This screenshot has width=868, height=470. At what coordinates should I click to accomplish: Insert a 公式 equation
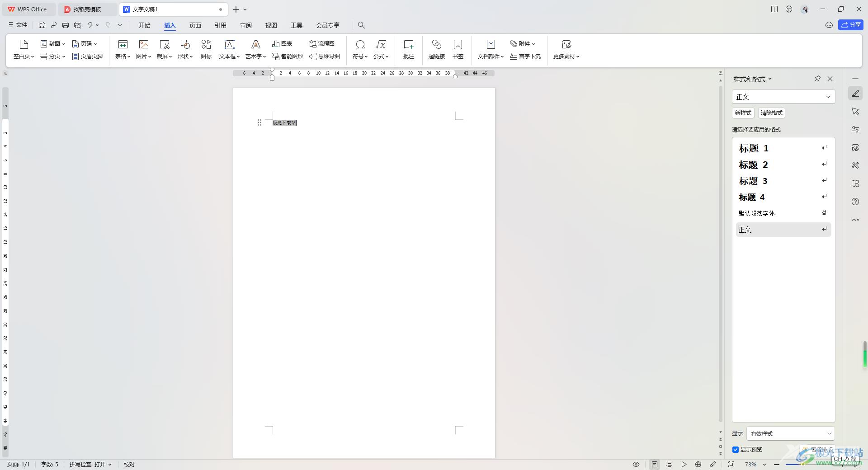(x=381, y=49)
